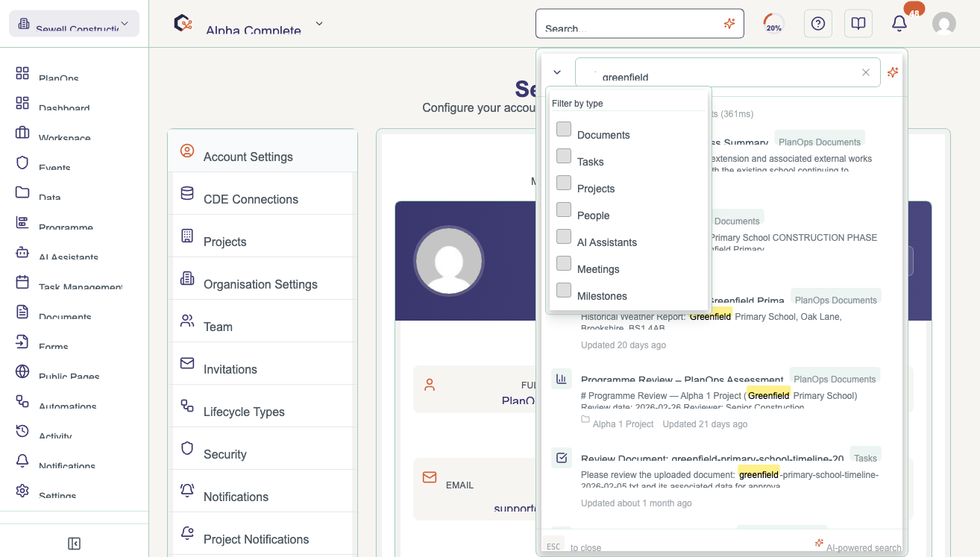Select Lifecycle Types settings tab
The image size is (980, 557).
(263, 406)
